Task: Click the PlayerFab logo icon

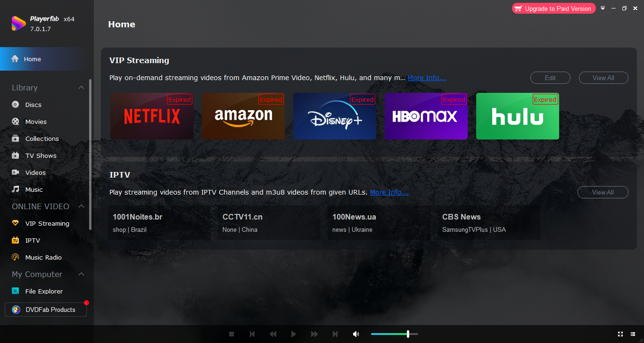Action: point(19,24)
